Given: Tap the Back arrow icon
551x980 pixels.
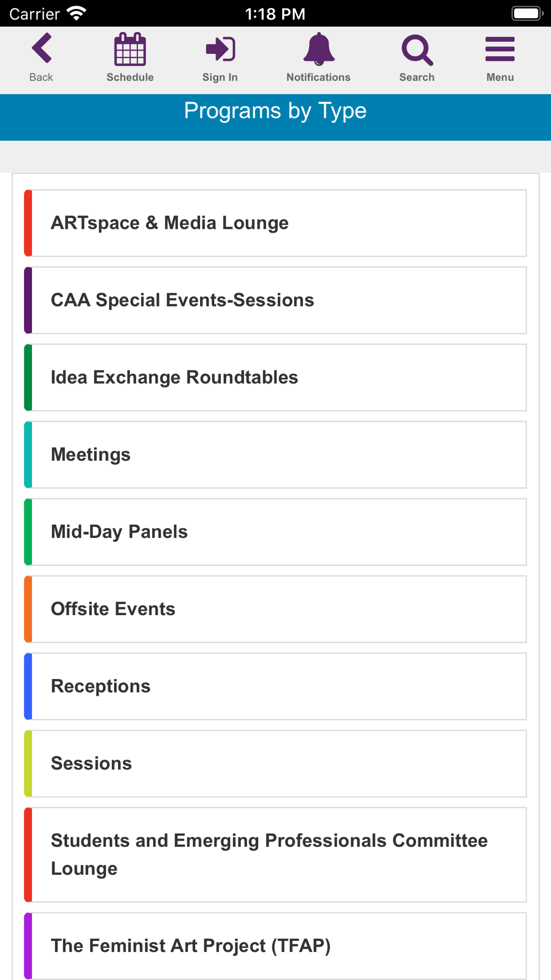Looking at the screenshot, I should click(x=42, y=49).
